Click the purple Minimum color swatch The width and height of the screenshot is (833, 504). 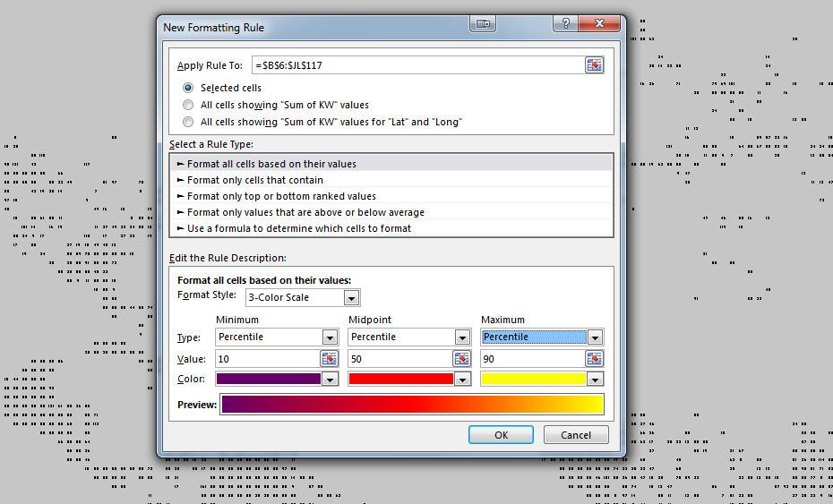pyautogui.click(x=269, y=379)
